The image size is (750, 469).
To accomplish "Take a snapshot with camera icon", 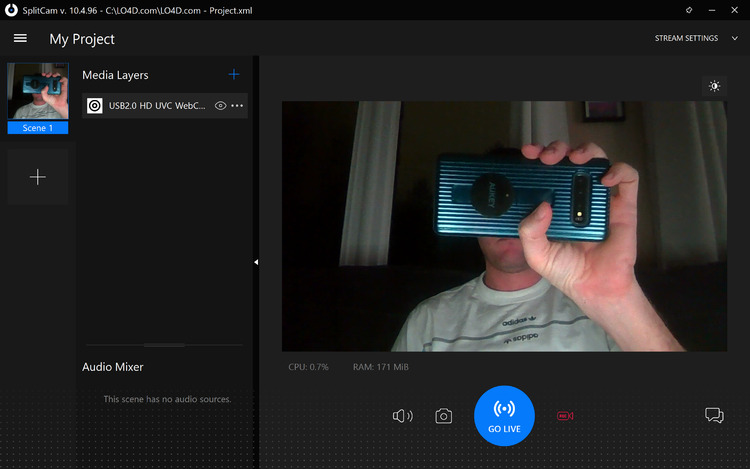I will (x=443, y=416).
